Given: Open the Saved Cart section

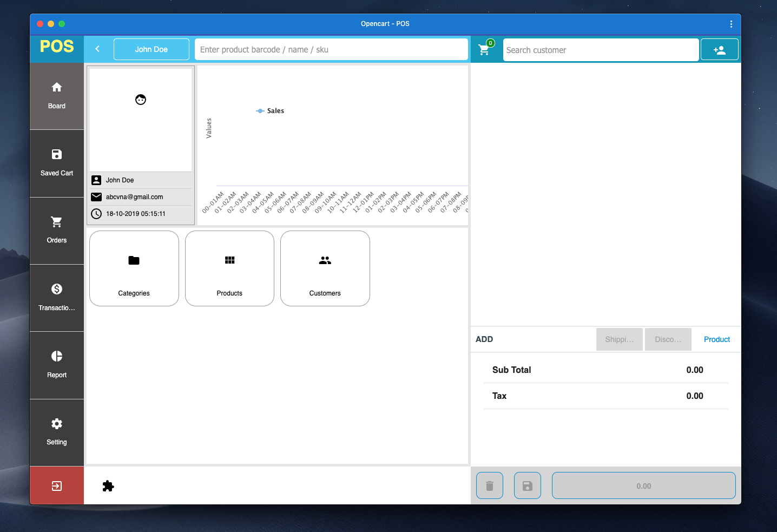Looking at the screenshot, I should coord(57,163).
